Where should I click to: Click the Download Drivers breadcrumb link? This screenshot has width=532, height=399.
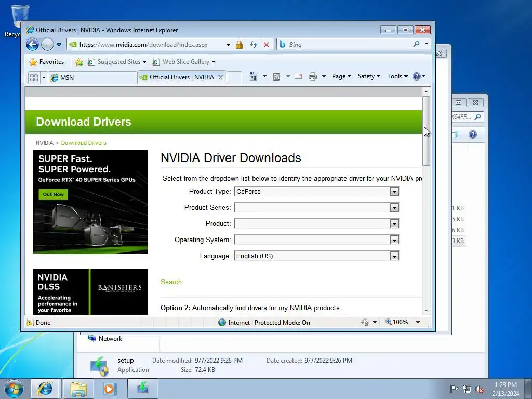(84, 143)
